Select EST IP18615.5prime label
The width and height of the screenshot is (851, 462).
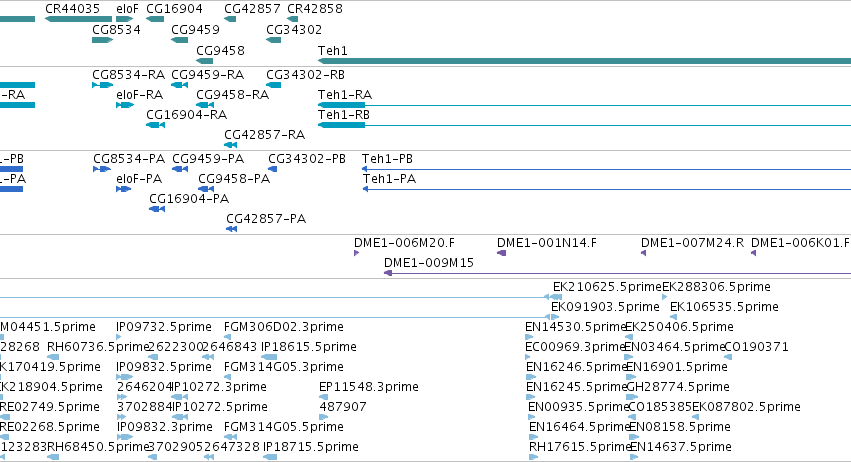309,347
